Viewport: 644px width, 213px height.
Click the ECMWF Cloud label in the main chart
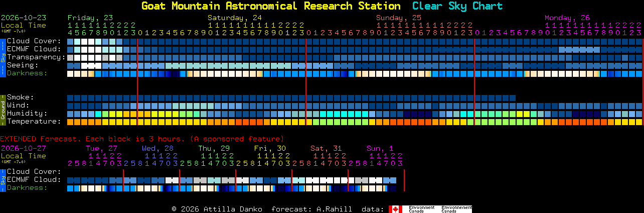34,49
